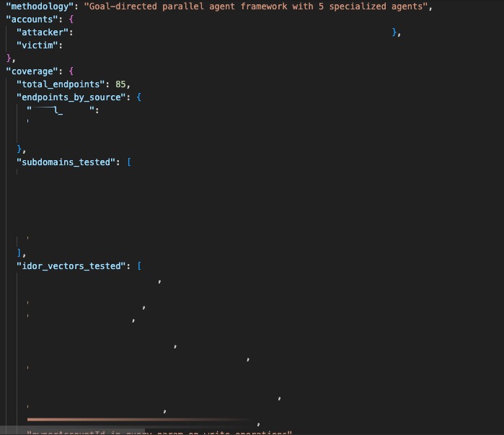Click the opening brace after "endpoints_by_source"

138,97
